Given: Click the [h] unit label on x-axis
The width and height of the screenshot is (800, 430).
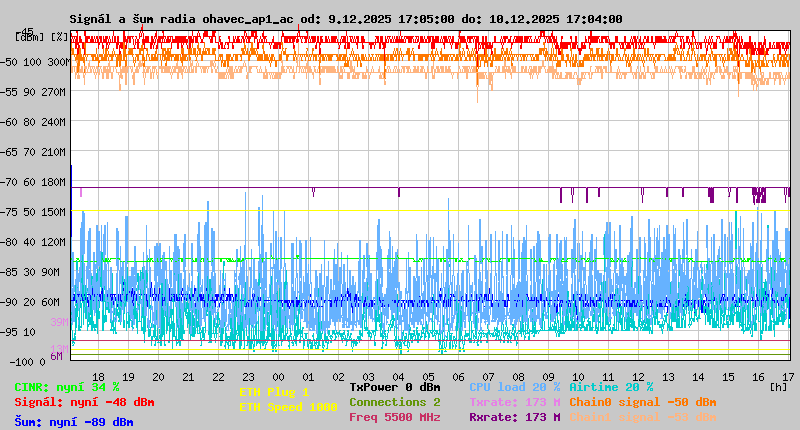Looking at the screenshot, I should pos(778,387).
